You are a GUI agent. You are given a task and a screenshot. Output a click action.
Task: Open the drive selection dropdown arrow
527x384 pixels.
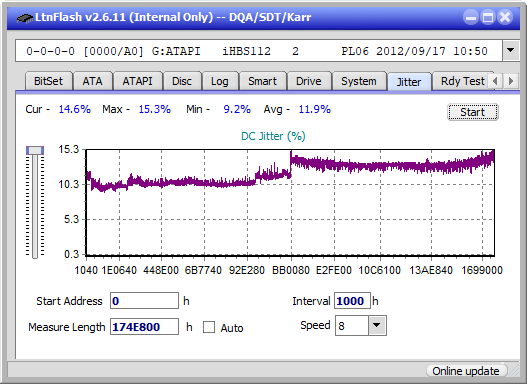pos(511,51)
